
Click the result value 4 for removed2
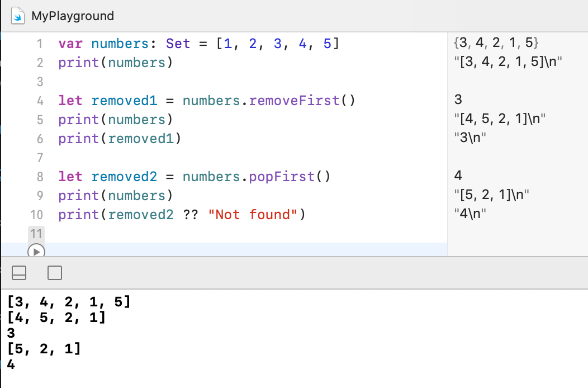point(459,176)
